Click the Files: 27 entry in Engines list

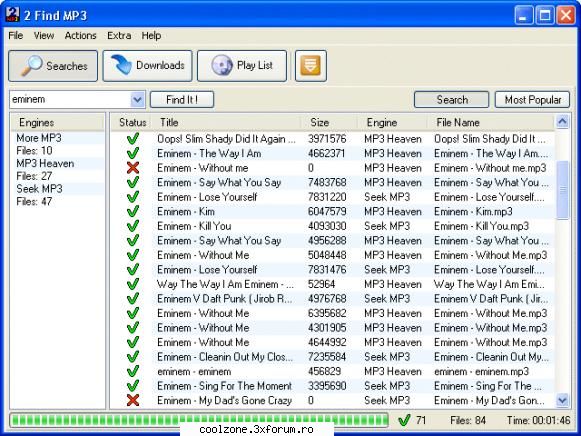[34, 176]
